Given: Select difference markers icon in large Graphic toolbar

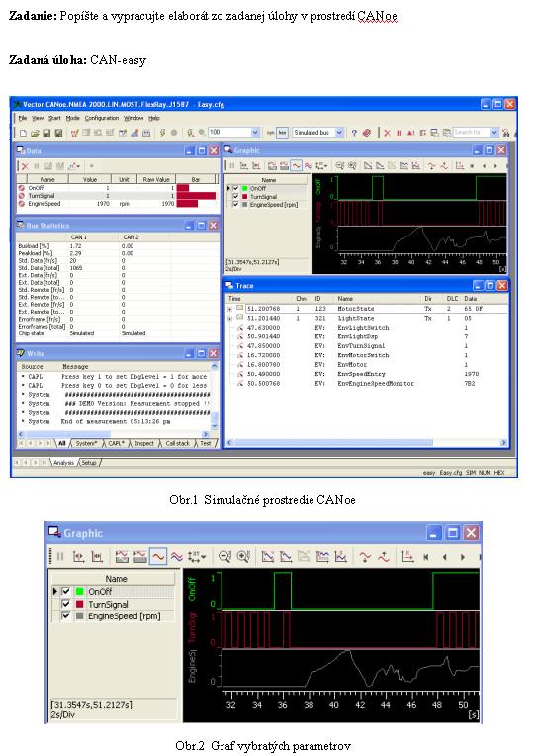Looking at the screenshot, I should point(97,556).
